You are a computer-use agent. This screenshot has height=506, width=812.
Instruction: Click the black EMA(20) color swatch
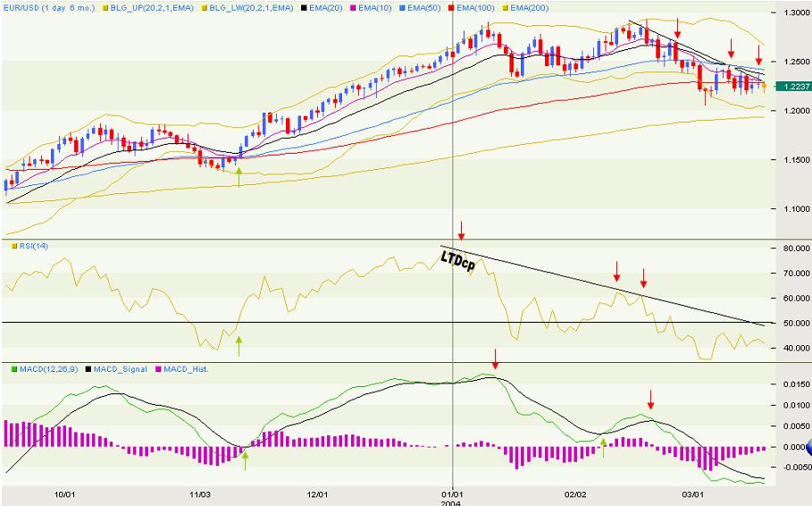coord(305,8)
